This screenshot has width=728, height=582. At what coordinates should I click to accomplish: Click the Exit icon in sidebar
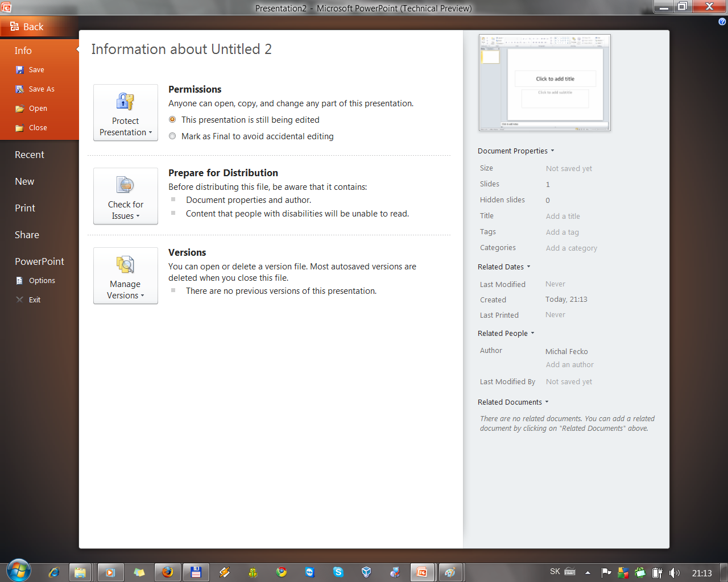click(x=20, y=300)
